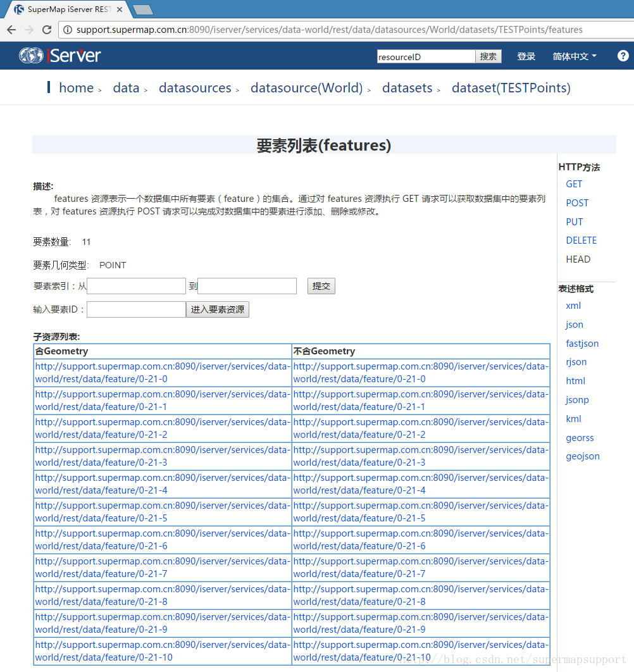This screenshot has width=634, height=672.
Task: Click the address bar URL
Action: pos(329,30)
